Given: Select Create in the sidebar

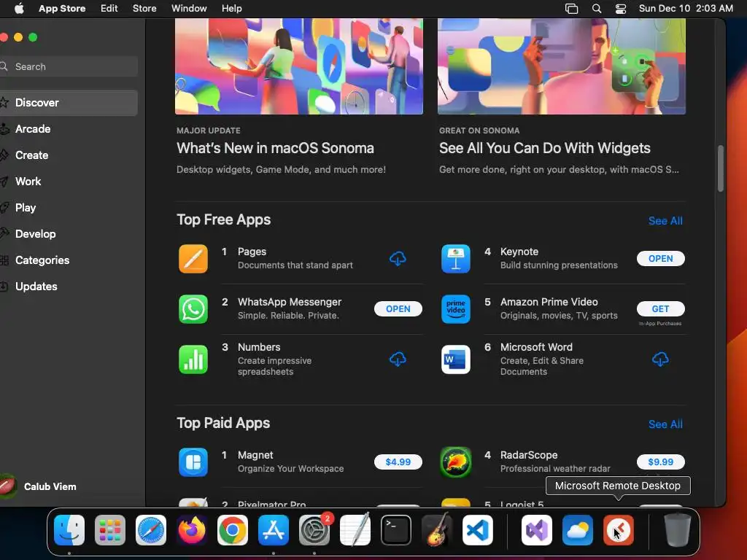Looking at the screenshot, I should pyautogui.click(x=68, y=155).
